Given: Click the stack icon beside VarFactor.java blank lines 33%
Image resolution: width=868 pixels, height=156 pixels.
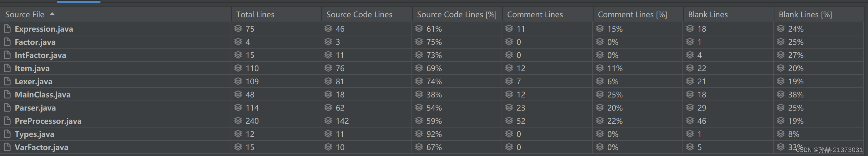Looking at the screenshot, I should [x=781, y=147].
